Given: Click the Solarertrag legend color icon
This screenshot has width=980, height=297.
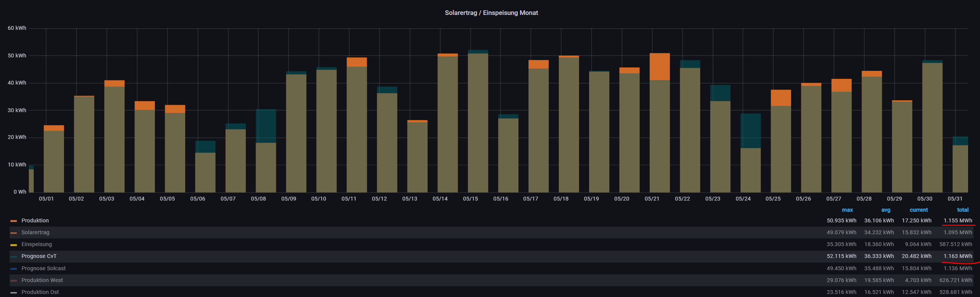Looking at the screenshot, I should click(14, 233).
